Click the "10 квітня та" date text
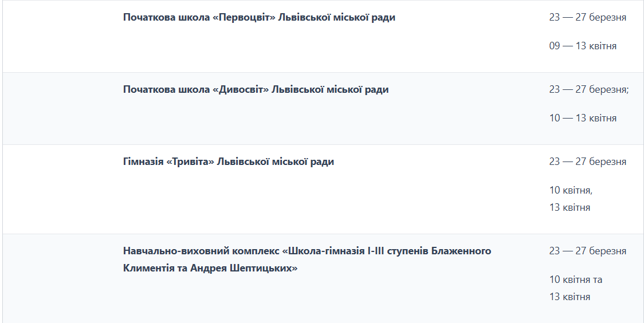 576,279
